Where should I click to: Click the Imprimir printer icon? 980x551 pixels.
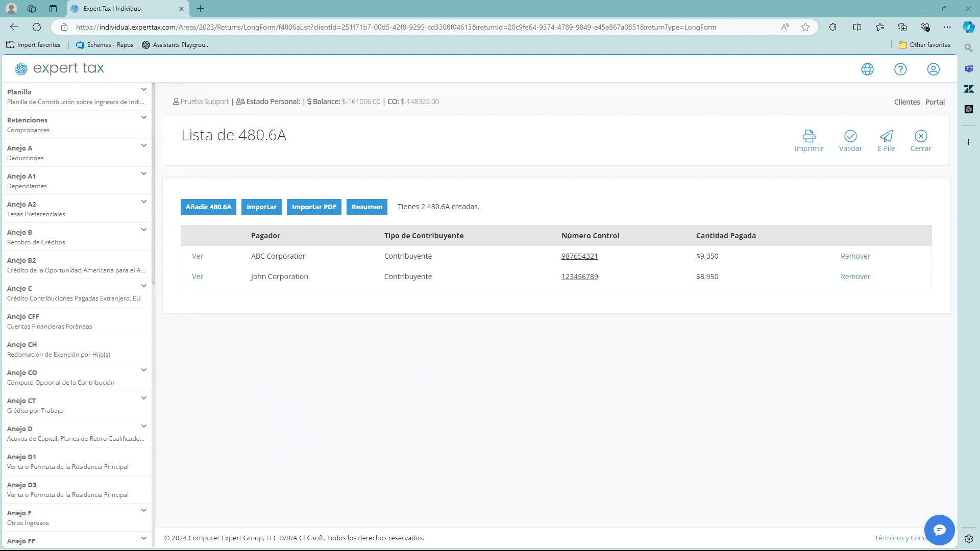pyautogui.click(x=809, y=136)
